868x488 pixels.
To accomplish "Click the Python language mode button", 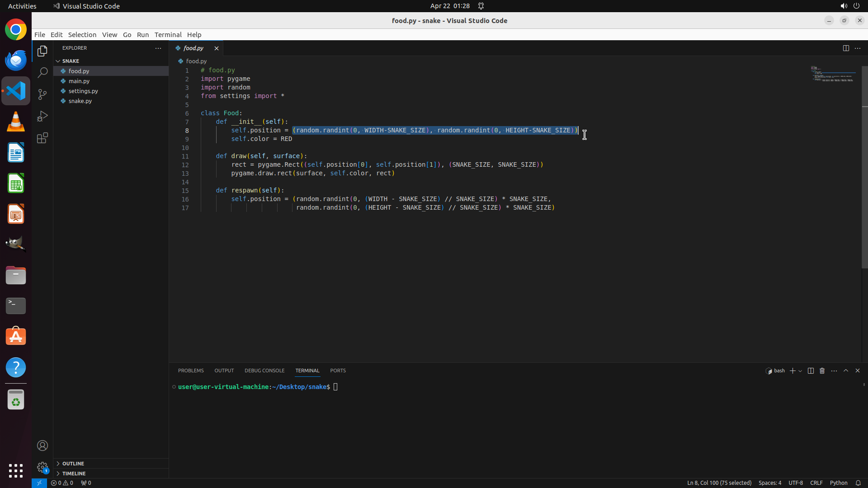I will (x=839, y=483).
